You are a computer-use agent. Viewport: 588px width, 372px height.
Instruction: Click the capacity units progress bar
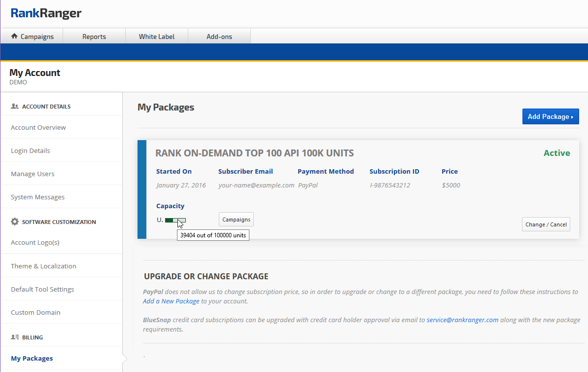click(175, 220)
